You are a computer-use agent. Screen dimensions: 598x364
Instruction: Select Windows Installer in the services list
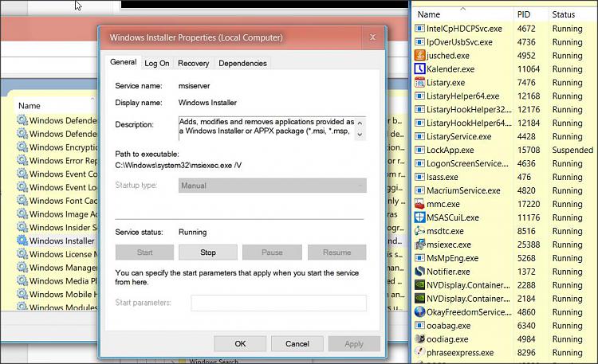click(57, 241)
